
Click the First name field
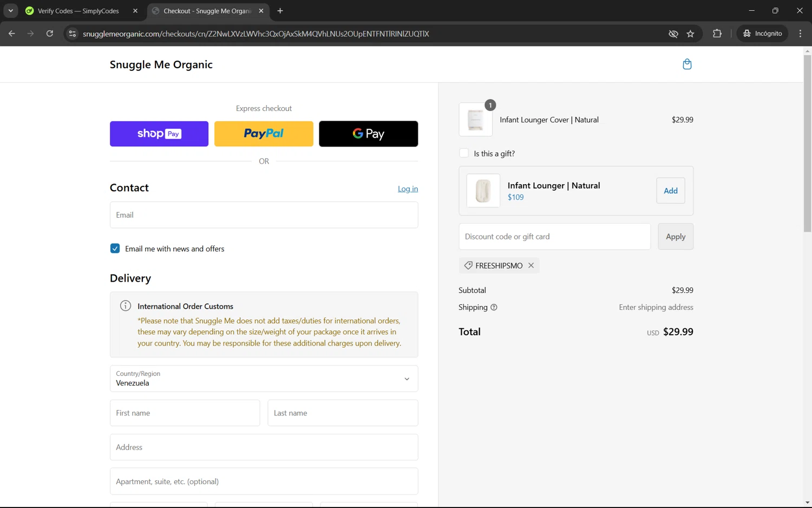[x=185, y=413]
